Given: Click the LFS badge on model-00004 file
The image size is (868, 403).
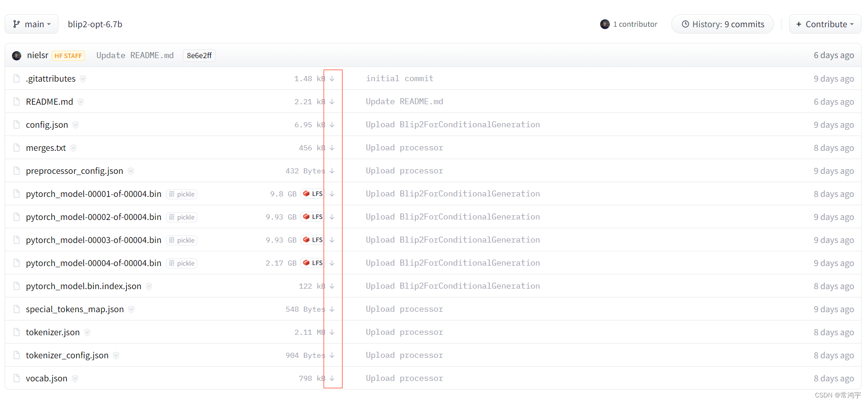Looking at the screenshot, I should coord(313,263).
